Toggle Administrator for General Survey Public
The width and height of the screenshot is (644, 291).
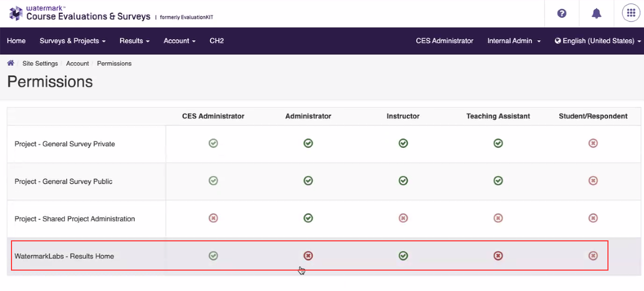[308, 181]
